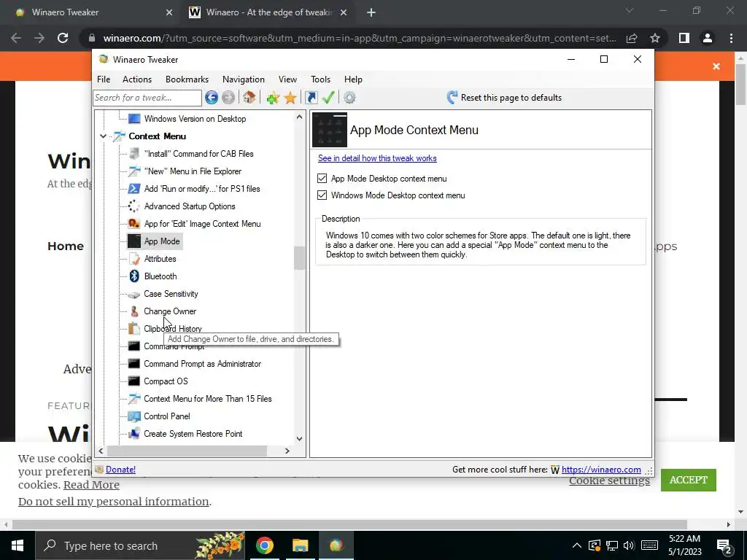Open Chrome three-dot menu
747x560 pixels.
coord(731,38)
